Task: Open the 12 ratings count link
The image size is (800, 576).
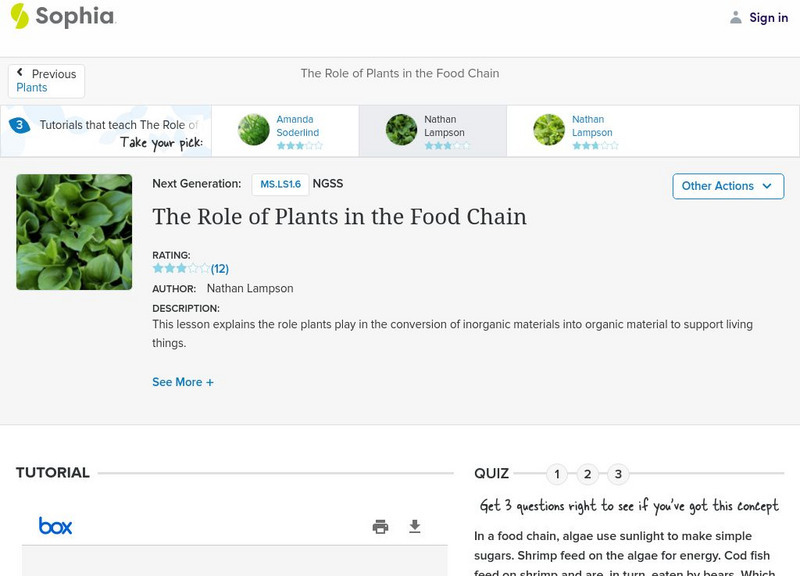Action: tap(220, 269)
